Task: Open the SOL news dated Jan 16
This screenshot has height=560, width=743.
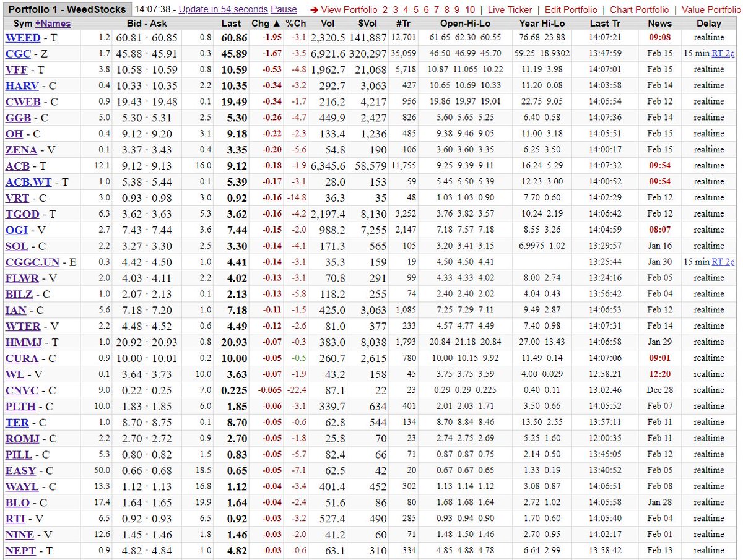Action: click(659, 246)
